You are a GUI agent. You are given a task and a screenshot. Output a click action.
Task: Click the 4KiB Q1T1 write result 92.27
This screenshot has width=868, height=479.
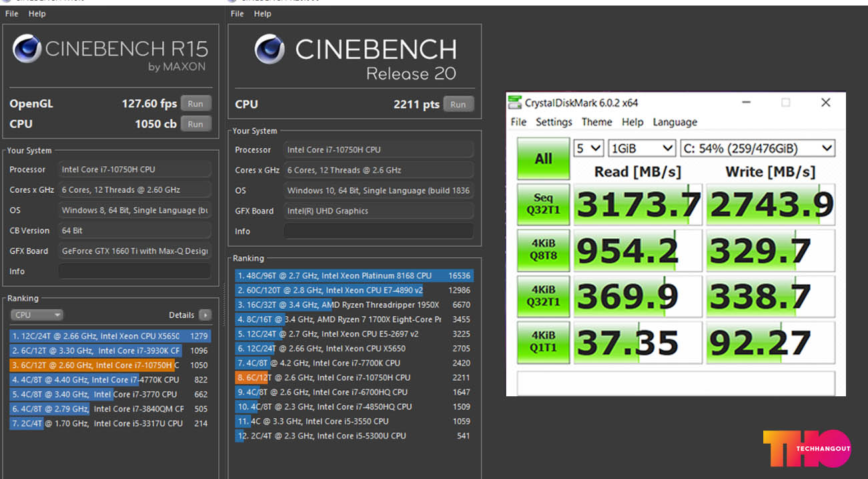pos(771,343)
